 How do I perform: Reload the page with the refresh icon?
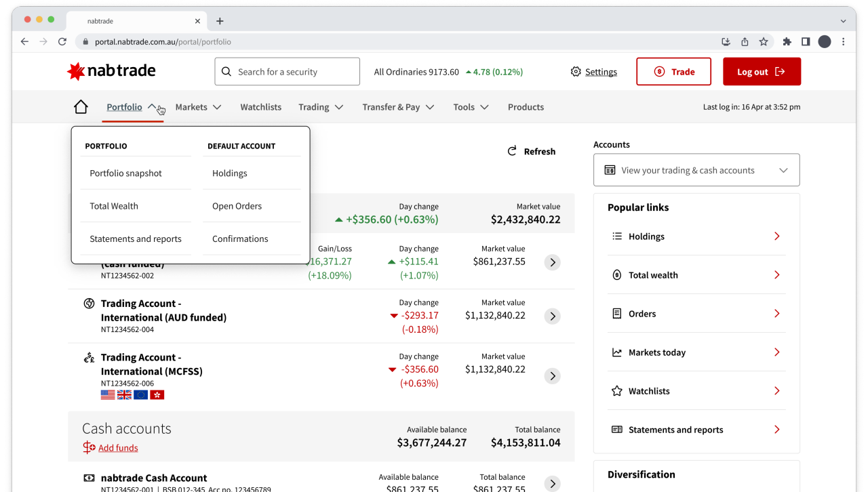62,41
